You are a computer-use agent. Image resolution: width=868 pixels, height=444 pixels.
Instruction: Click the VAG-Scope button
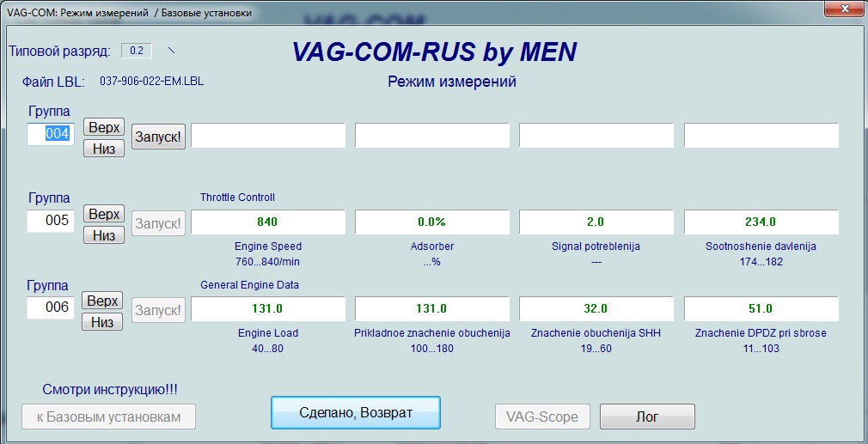pos(542,417)
